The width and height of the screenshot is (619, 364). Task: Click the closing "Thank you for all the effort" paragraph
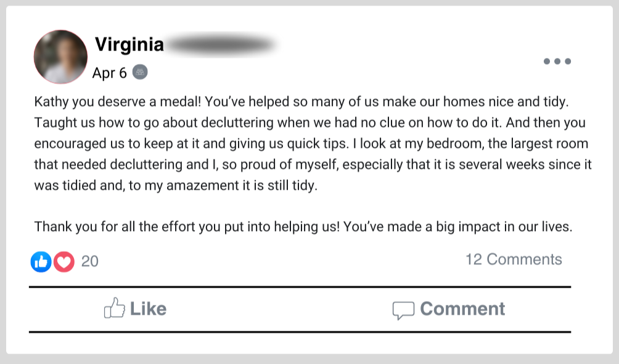point(303,226)
